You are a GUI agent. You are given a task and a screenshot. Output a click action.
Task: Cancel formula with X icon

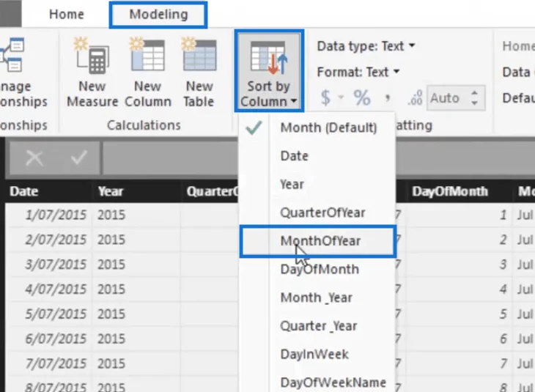(34, 158)
